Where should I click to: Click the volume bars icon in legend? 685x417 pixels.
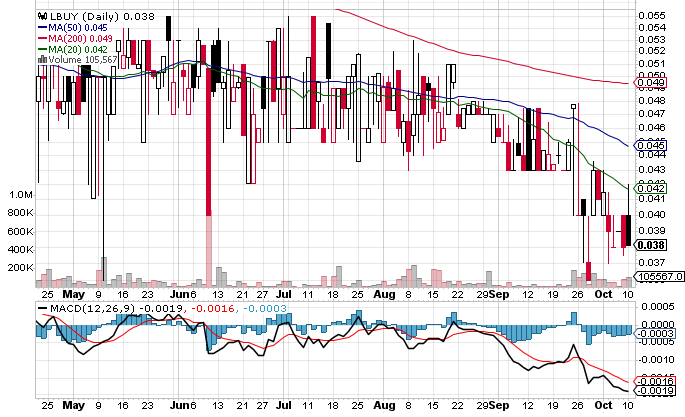click(x=42, y=59)
